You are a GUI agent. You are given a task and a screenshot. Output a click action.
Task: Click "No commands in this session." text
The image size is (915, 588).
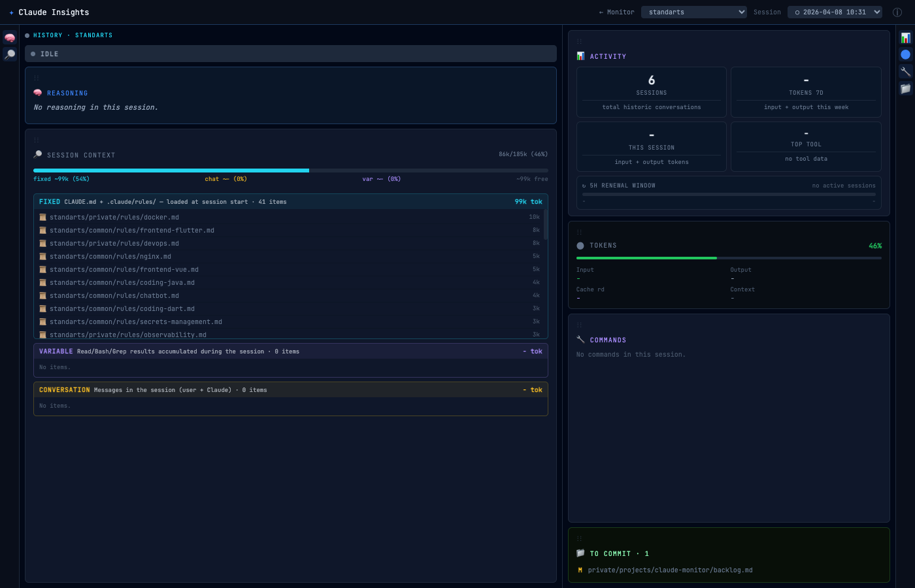point(631,355)
